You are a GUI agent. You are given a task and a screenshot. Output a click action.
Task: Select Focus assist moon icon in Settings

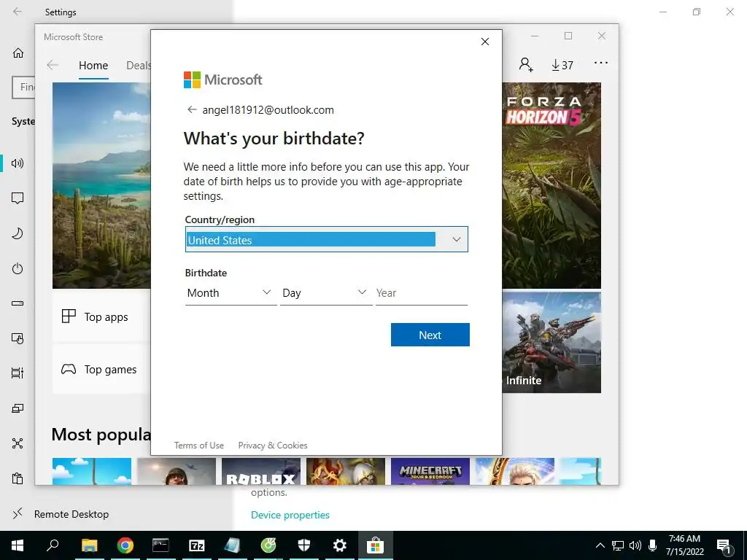click(x=18, y=233)
